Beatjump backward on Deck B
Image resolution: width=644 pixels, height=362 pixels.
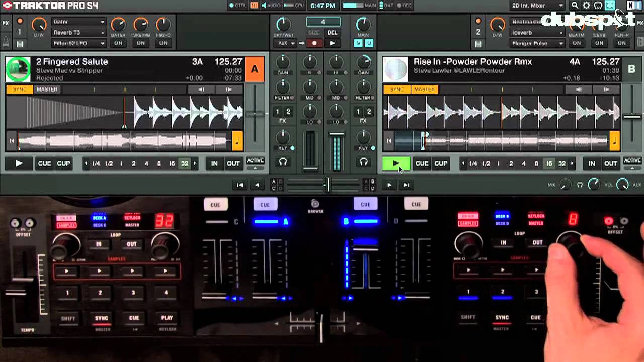(x=579, y=89)
